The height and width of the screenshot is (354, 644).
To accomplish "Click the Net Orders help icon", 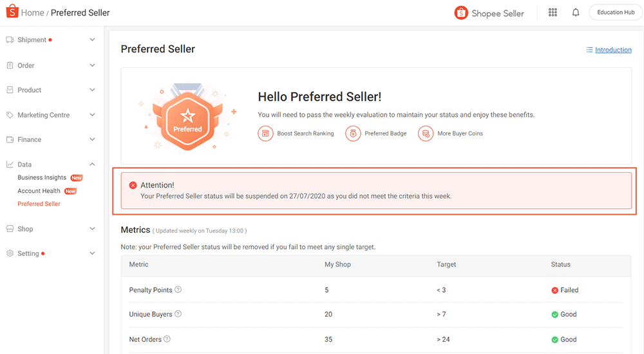I will (x=167, y=339).
